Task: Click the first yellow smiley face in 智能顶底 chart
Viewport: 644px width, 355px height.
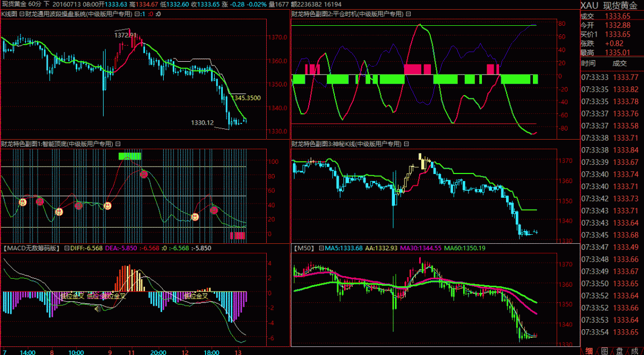Action: (x=23, y=202)
